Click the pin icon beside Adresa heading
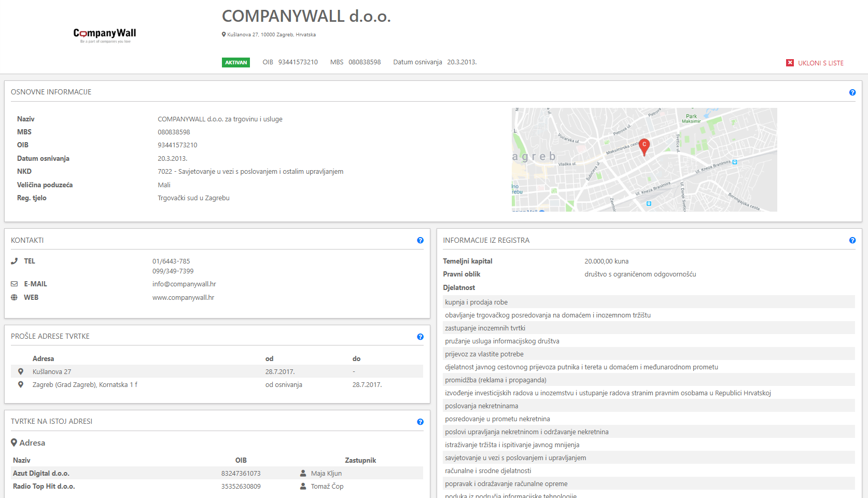This screenshot has width=868, height=498. 14,442
